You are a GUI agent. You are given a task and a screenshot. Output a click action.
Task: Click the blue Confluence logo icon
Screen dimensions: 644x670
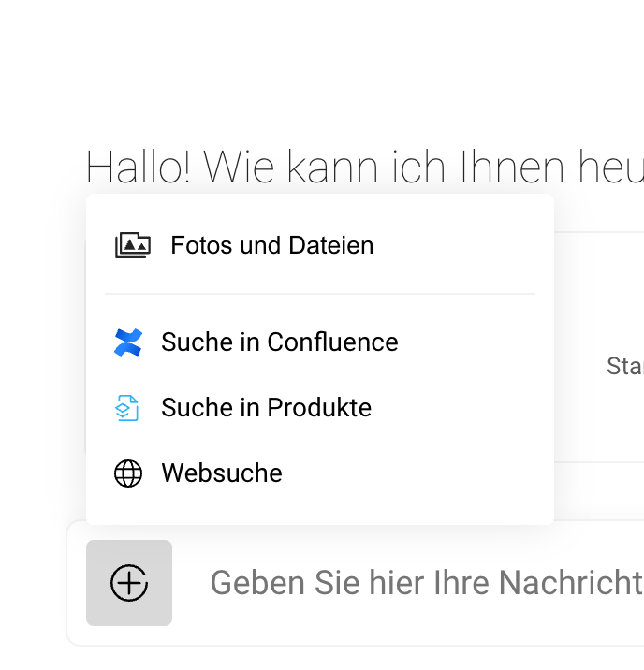point(127,342)
